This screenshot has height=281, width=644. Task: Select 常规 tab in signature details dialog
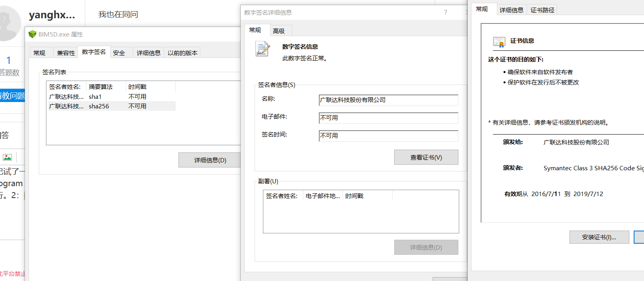(x=255, y=30)
